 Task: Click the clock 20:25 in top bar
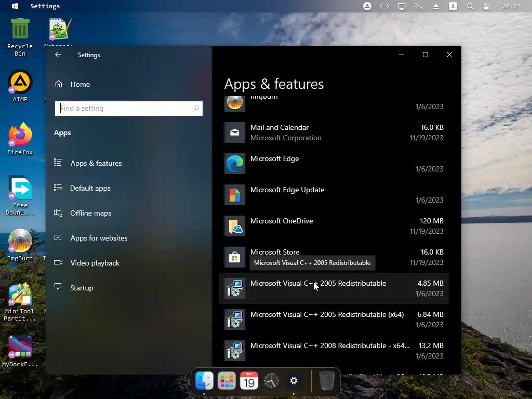tap(511, 6)
